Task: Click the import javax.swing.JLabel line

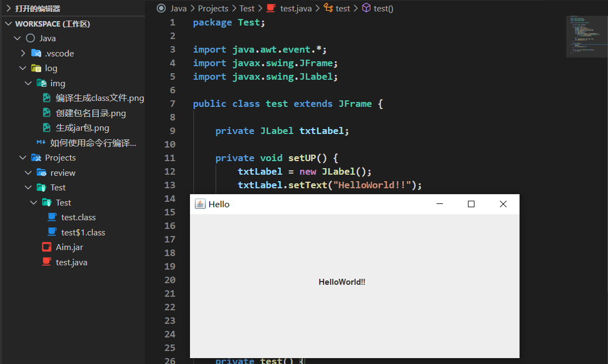Action: tap(265, 76)
